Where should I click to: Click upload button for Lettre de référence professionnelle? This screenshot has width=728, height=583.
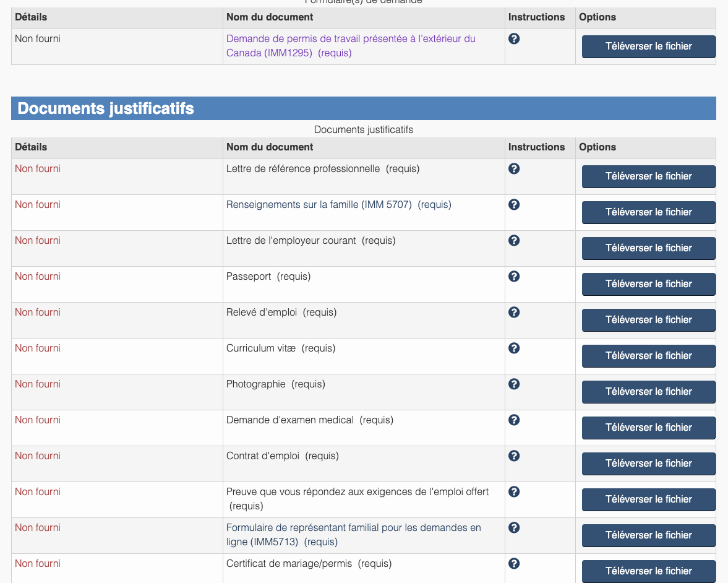click(x=648, y=176)
